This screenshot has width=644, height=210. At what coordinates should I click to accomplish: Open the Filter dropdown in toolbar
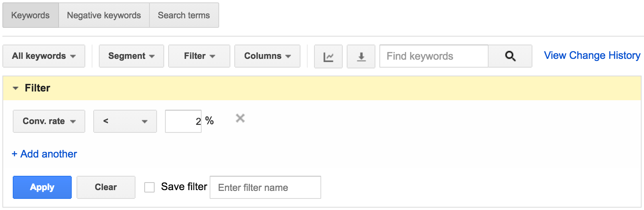tap(199, 56)
